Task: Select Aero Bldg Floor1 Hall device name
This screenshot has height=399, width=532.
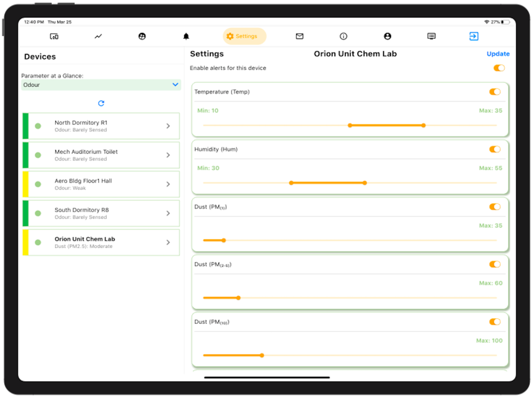Action: point(83,181)
